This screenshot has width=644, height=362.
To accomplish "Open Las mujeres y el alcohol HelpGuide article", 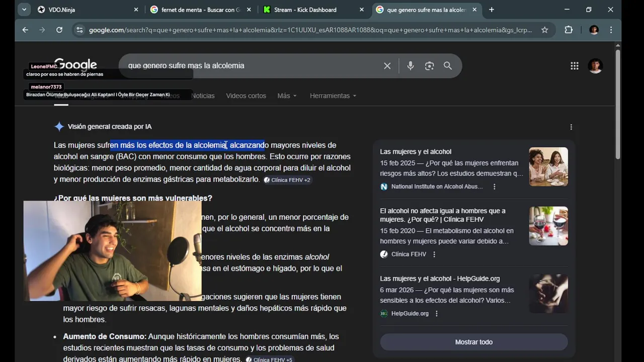I will [x=440, y=279].
